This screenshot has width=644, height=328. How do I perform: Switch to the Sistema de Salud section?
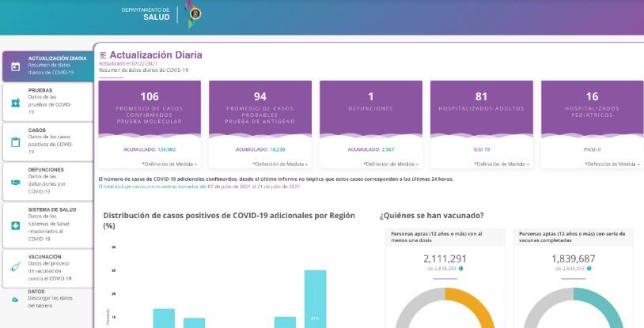click(x=47, y=223)
